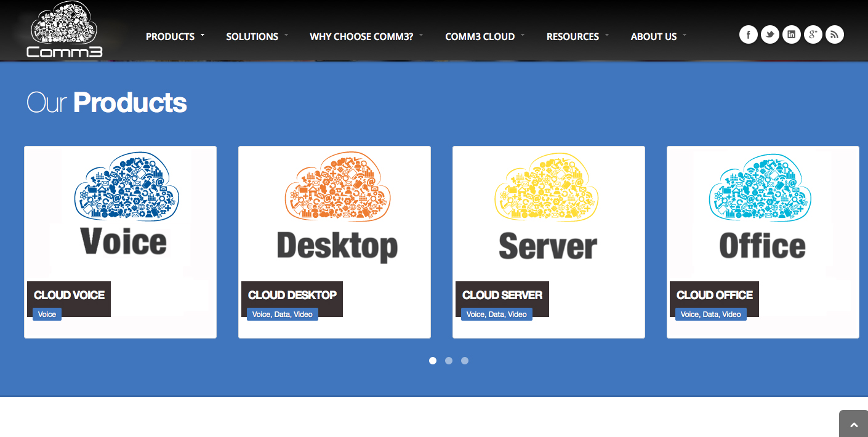The width and height of the screenshot is (868, 437).
Task: Expand the Comm3 Cloud dropdown arrow
Action: (523, 35)
